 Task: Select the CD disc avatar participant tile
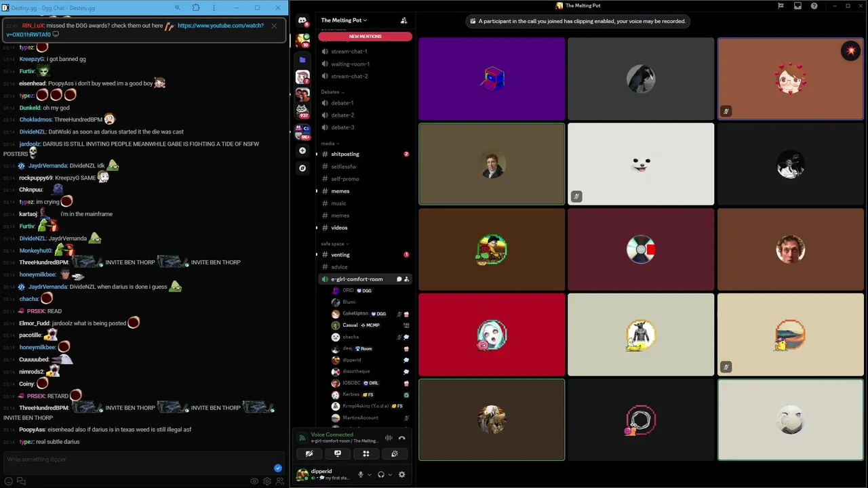(x=641, y=249)
